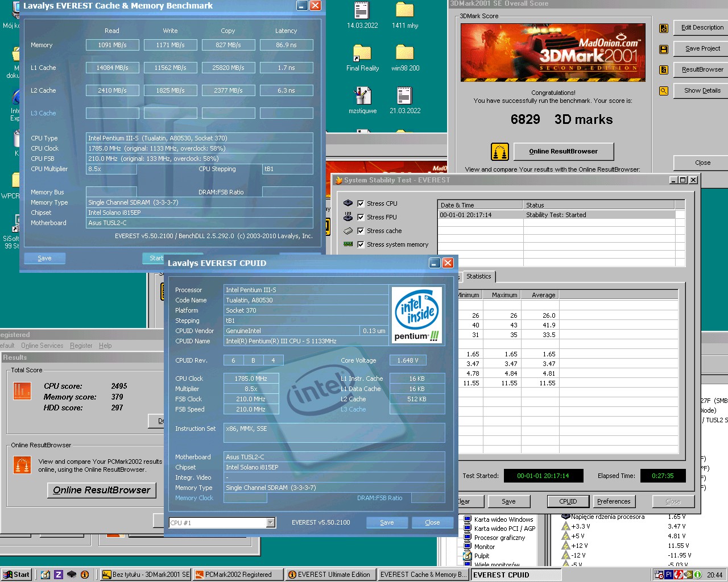The height and width of the screenshot is (582, 728).
Task: Open the Start menu
Action: (16, 575)
